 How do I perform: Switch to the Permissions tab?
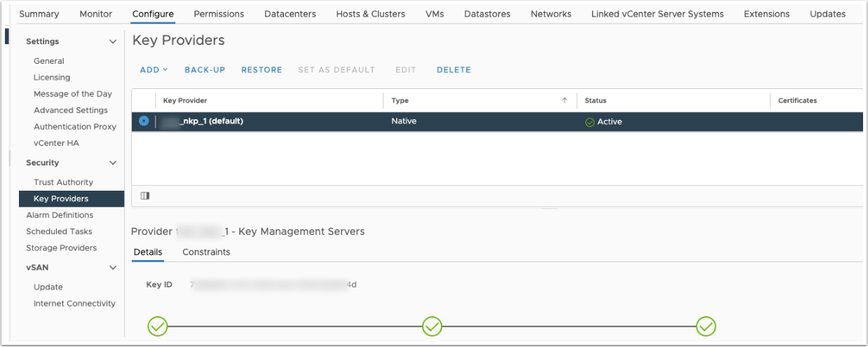click(219, 14)
